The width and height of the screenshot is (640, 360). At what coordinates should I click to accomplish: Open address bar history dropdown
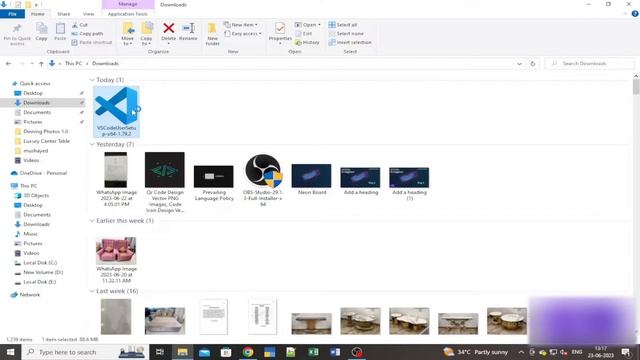[x=519, y=64]
